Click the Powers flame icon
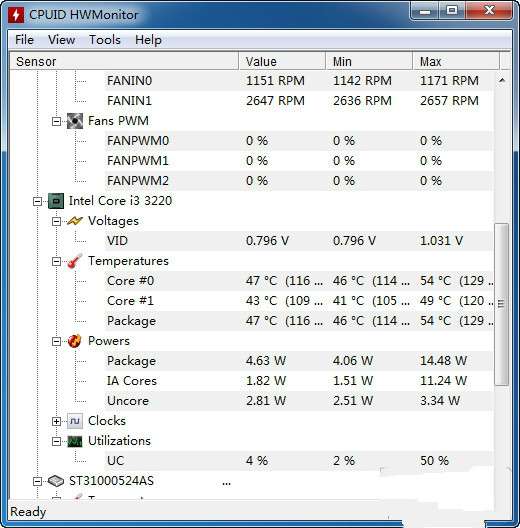 [x=75, y=341]
